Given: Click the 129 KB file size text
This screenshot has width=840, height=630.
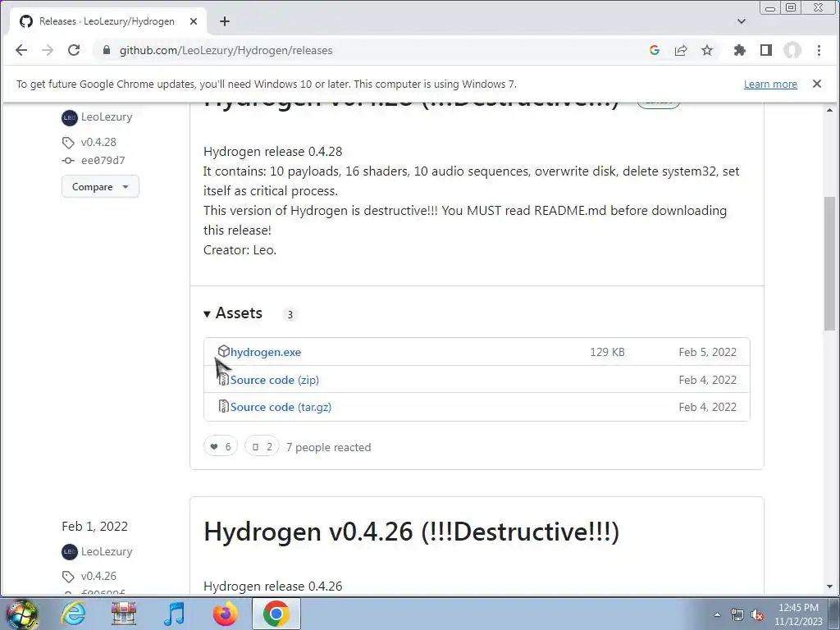Looking at the screenshot, I should pos(607,352).
